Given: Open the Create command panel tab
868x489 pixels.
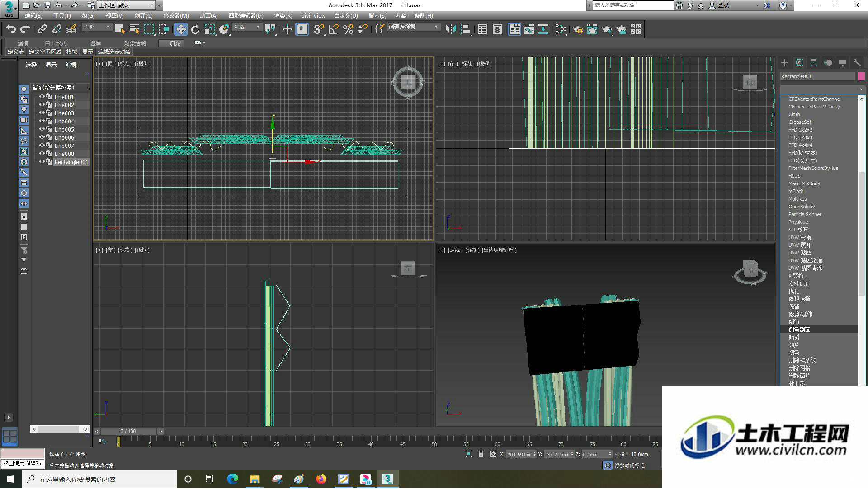Looking at the screenshot, I should point(785,63).
